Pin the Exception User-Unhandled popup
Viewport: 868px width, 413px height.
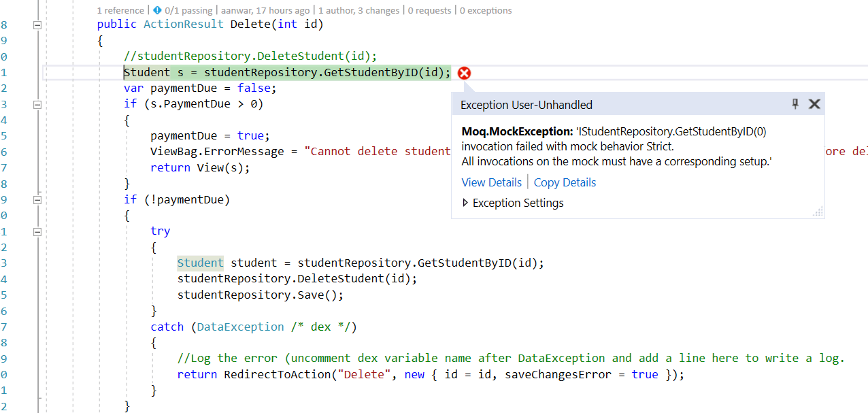point(795,104)
